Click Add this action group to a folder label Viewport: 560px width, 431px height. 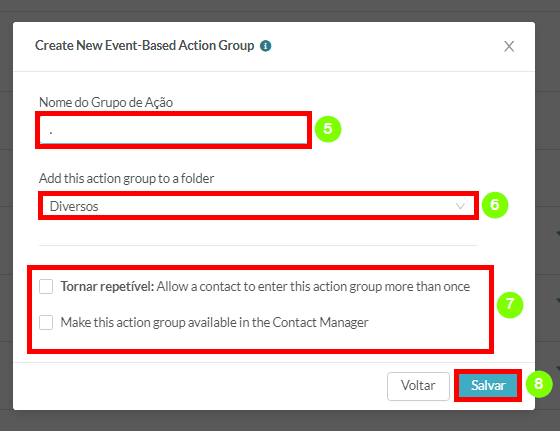126,178
